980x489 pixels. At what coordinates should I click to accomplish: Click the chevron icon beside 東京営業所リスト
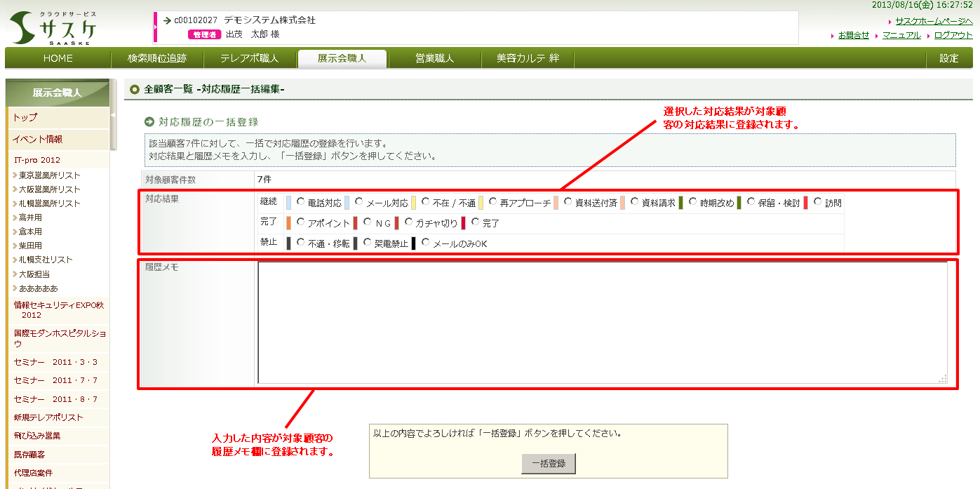[15, 175]
